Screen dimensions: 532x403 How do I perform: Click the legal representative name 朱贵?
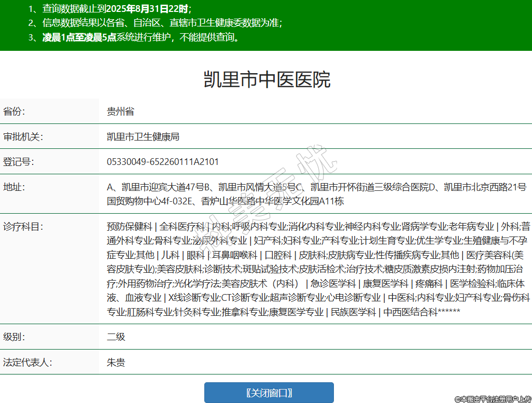click(116, 362)
